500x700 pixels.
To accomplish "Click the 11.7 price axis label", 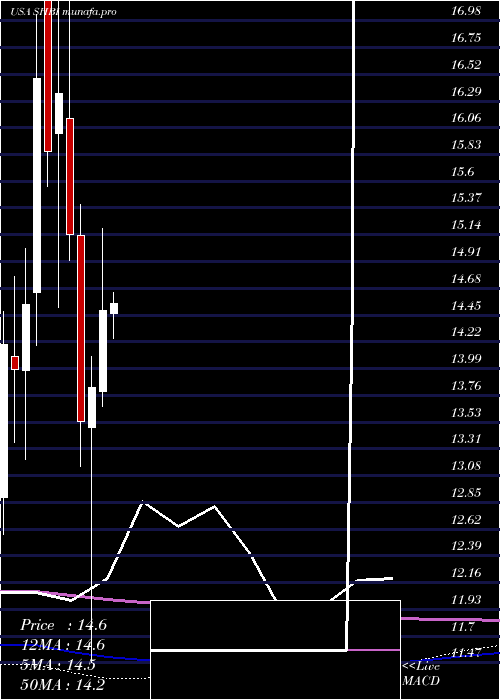I will (462, 626).
